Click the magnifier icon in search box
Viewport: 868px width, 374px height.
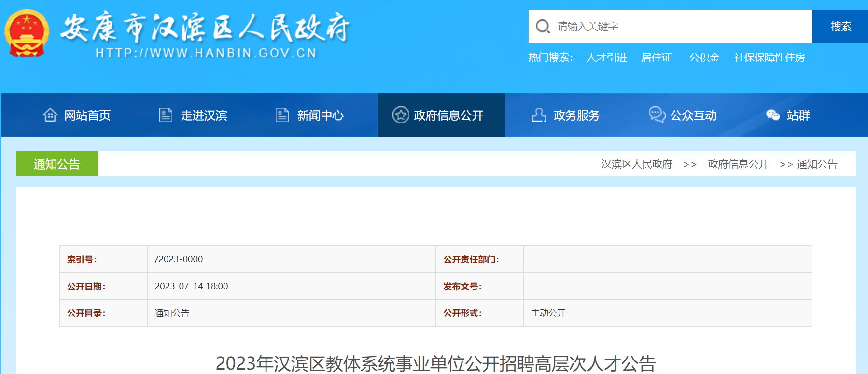543,26
